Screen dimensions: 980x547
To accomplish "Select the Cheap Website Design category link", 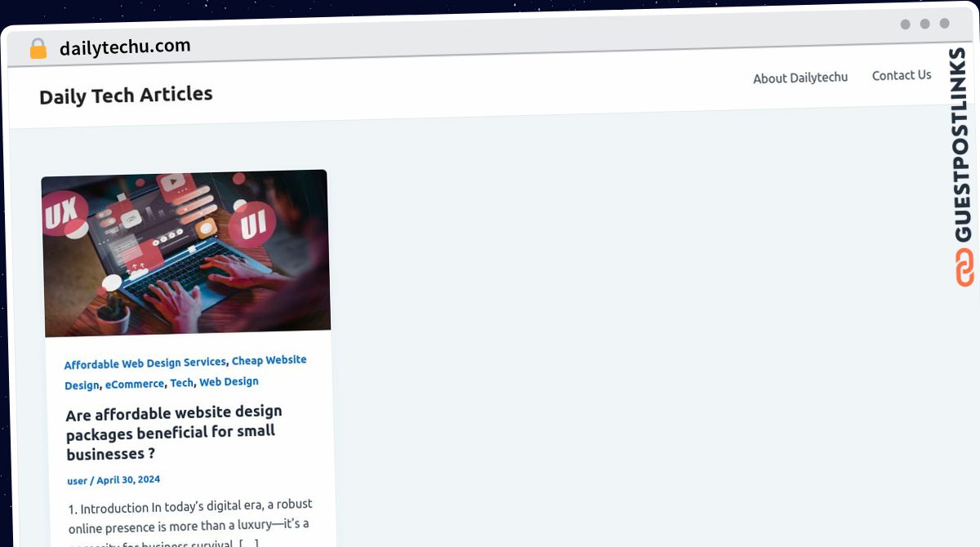I will click(186, 372).
